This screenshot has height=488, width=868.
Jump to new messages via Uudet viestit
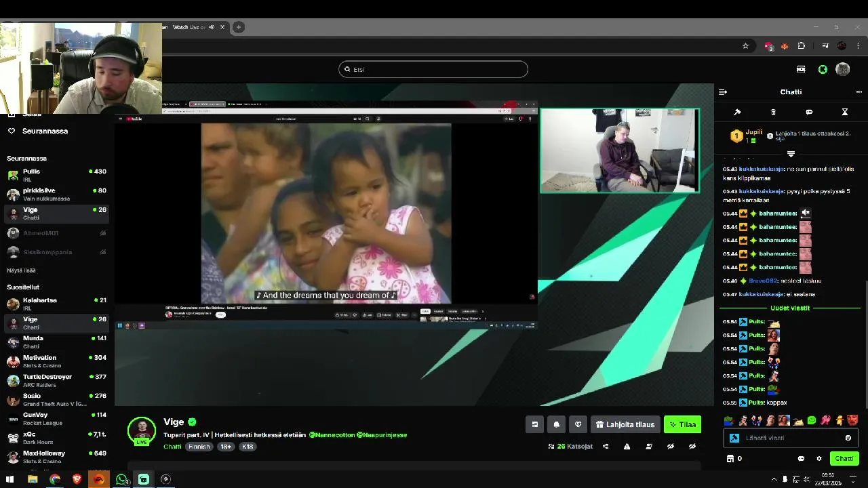pyautogui.click(x=791, y=308)
